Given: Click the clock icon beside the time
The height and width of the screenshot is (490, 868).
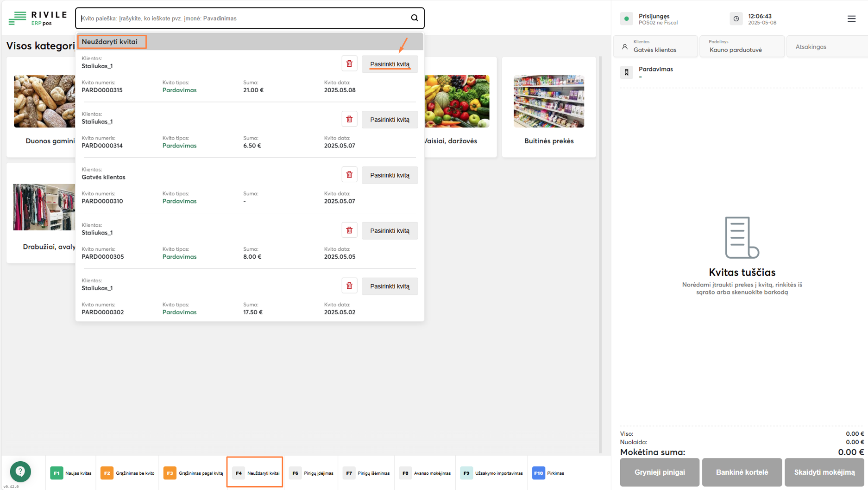Looking at the screenshot, I should coord(736,19).
